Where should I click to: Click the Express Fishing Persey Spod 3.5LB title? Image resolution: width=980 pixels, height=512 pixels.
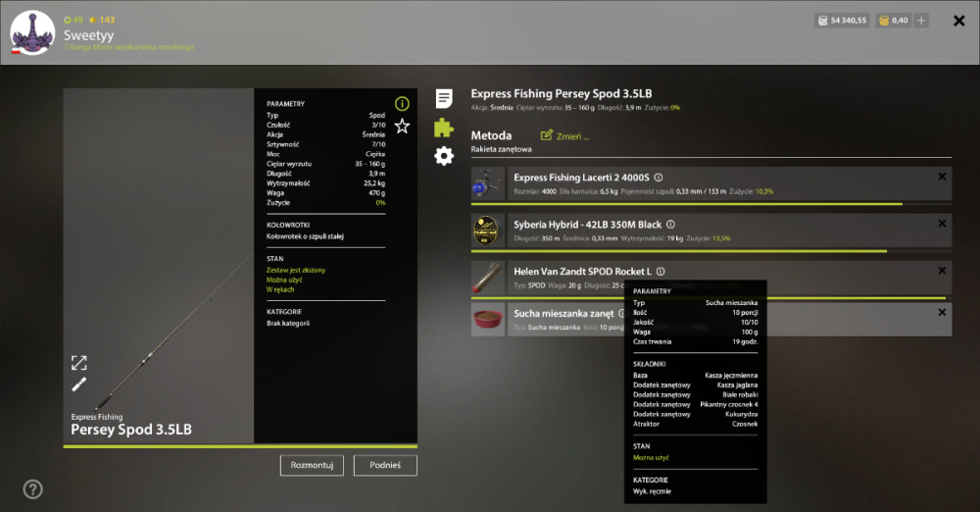[562, 94]
